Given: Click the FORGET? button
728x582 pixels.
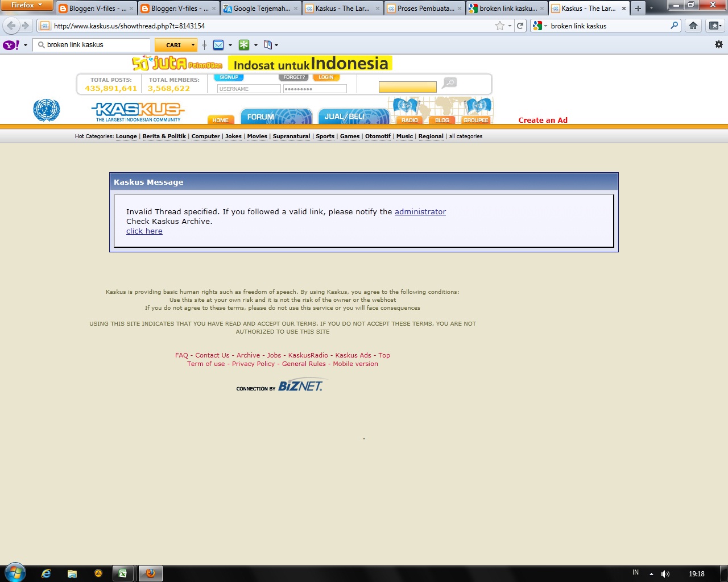Looking at the screenshot, I should pos(294,77).
